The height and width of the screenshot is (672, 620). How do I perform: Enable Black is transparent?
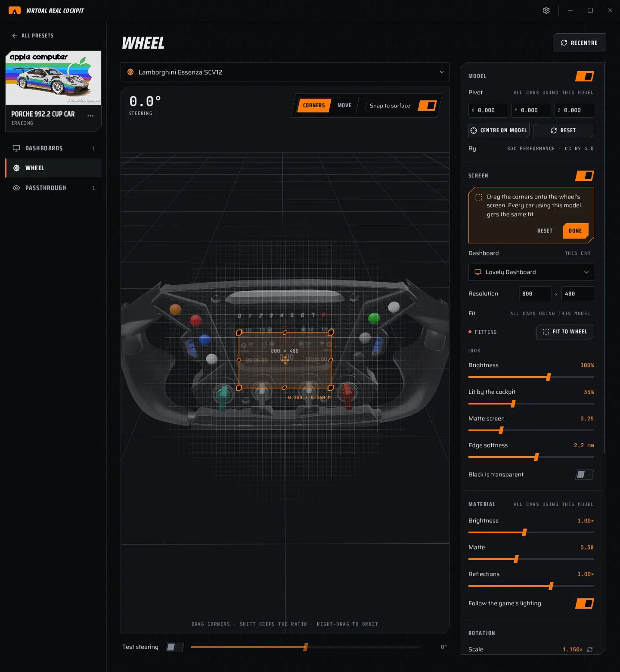(x=585, y=475)
